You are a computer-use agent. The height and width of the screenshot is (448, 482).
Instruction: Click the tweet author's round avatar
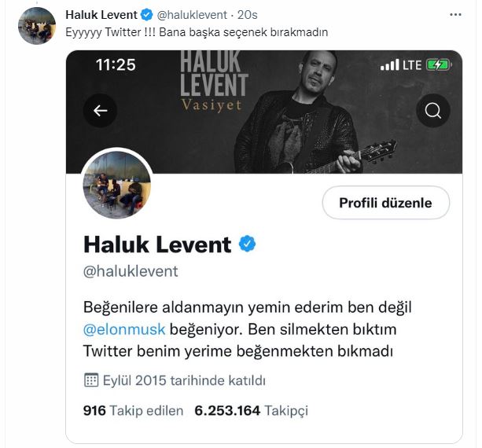point(37,26)
